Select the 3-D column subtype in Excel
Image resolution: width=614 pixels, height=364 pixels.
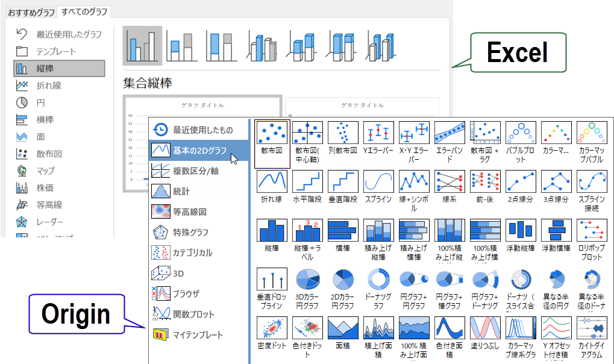tap(381, 46)
